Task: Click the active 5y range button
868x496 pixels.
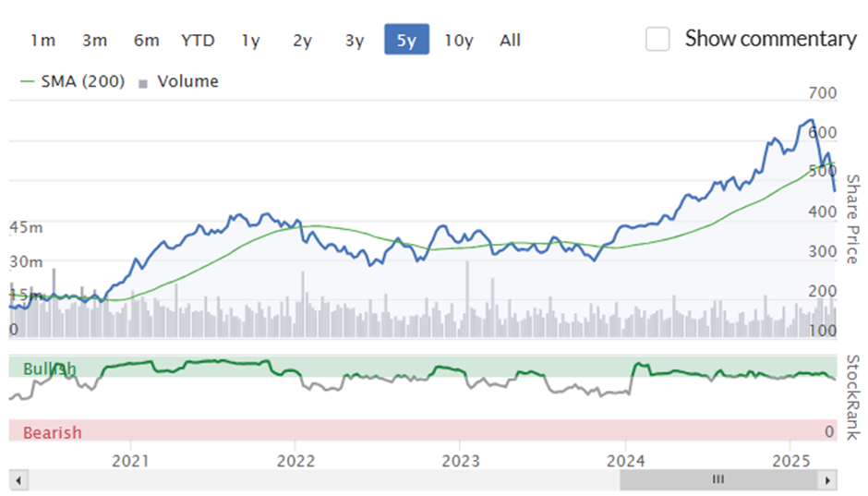Action: (407, 40)
